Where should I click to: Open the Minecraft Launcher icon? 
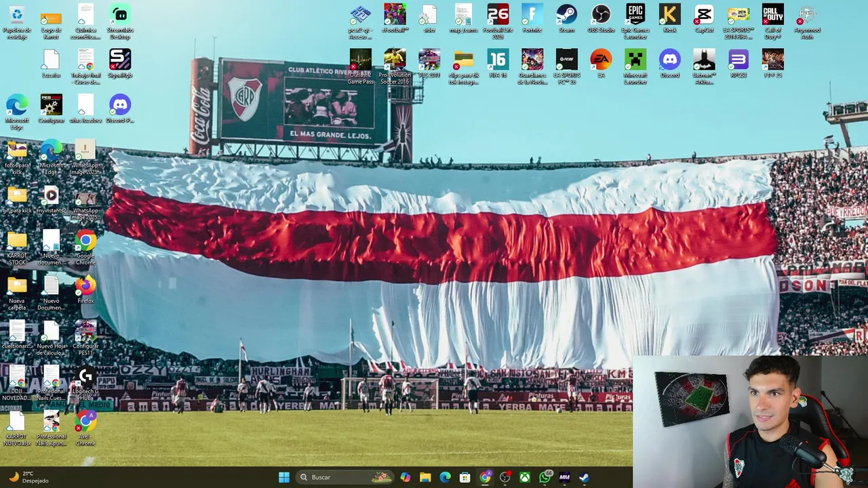[635, 66]
